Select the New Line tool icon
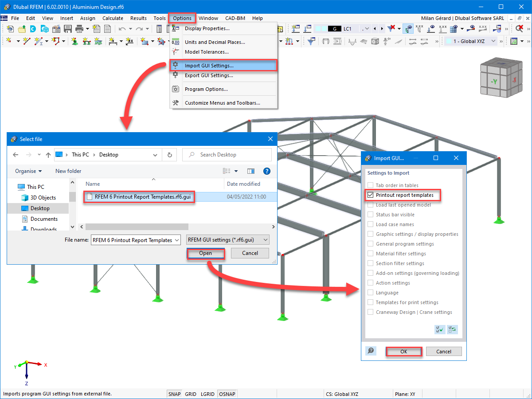 point(27,41)
